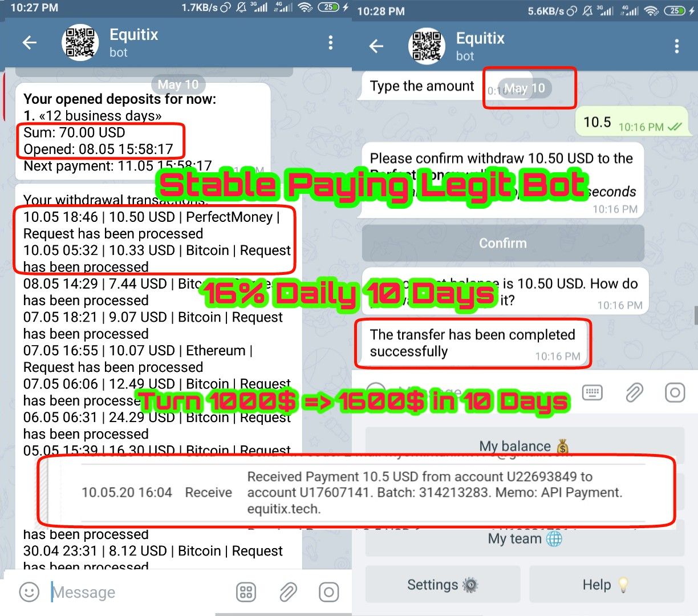Tap the My team button
The height and width of the screenshot is (616, 698).
pyautogui.click(x=525, y=538)
